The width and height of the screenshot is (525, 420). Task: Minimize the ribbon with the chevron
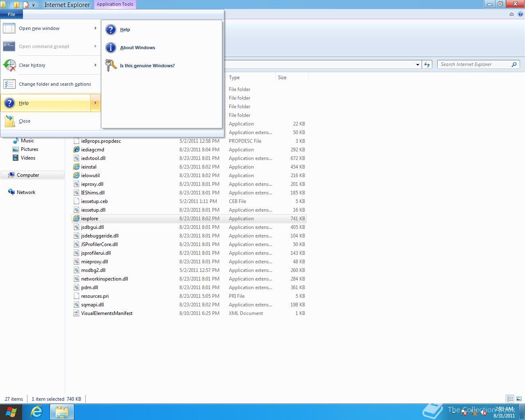(511, 14)
